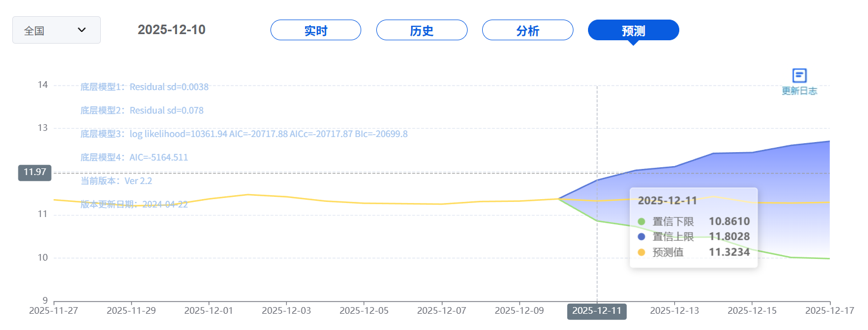
Task: Click the 2025-12-11 tooltip date header
Action: [x=667, y=201]
